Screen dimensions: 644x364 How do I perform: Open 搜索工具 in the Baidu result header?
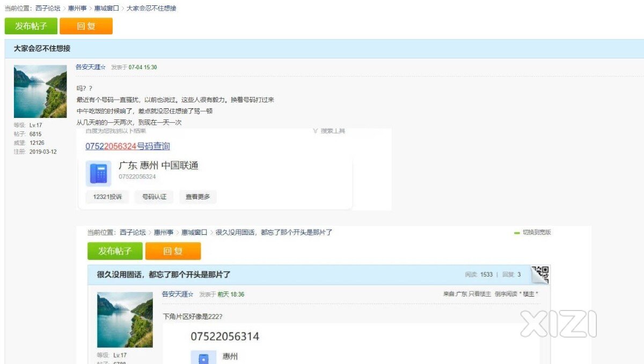pos(333,131)
